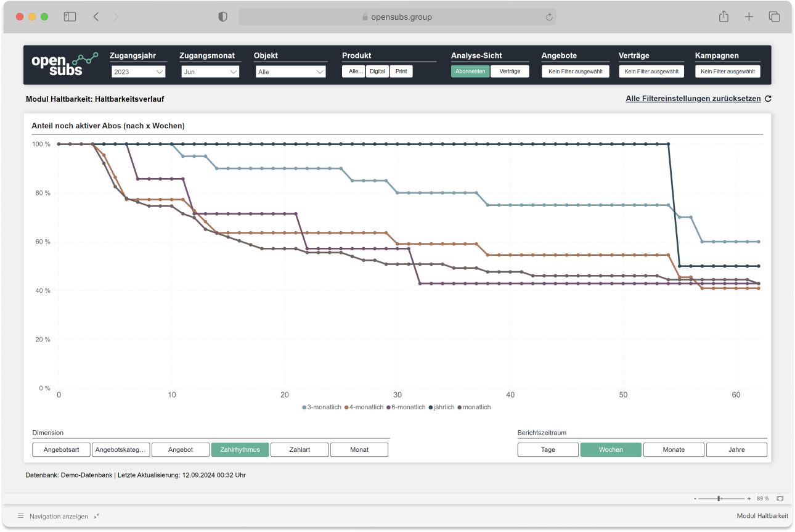Image resolution: width=795 pixels, height=532 pixels.
Task: Adjust the zoom slider in status bar
Action: click(719, 498)
